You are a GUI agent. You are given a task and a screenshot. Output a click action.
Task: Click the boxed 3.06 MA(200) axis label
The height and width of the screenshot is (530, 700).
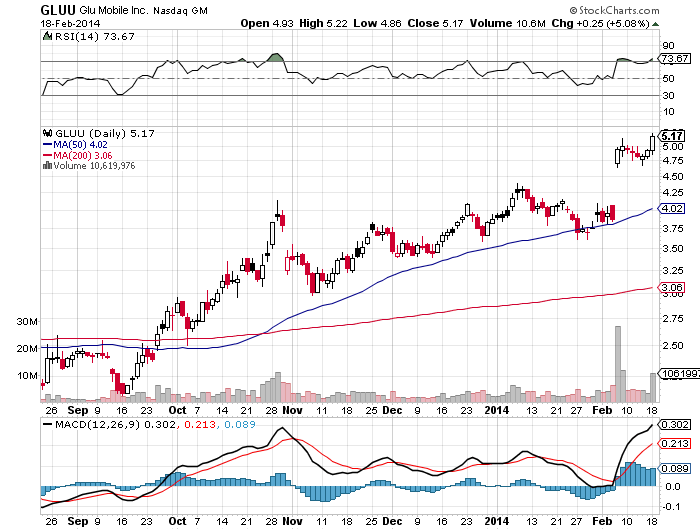(672, 288)
